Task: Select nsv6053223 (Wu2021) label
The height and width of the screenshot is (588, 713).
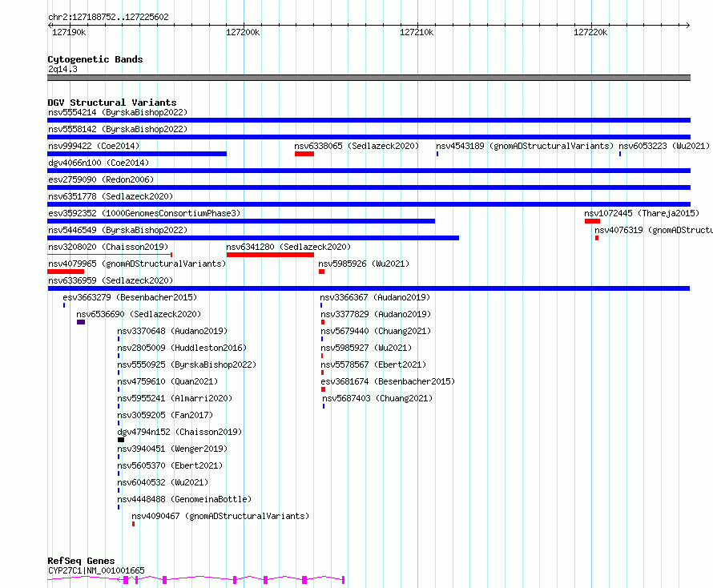Action: [664, 146]
